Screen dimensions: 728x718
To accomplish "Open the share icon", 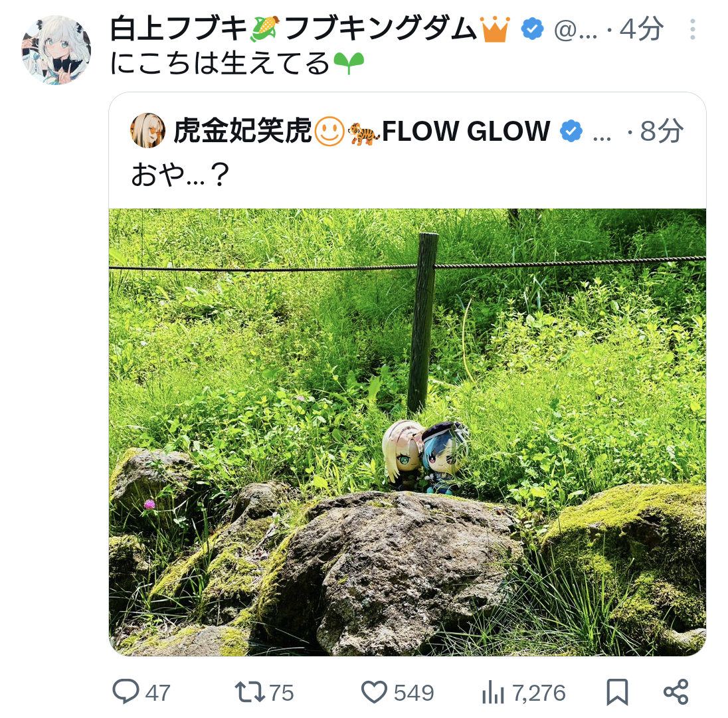I will pos(676,692).
